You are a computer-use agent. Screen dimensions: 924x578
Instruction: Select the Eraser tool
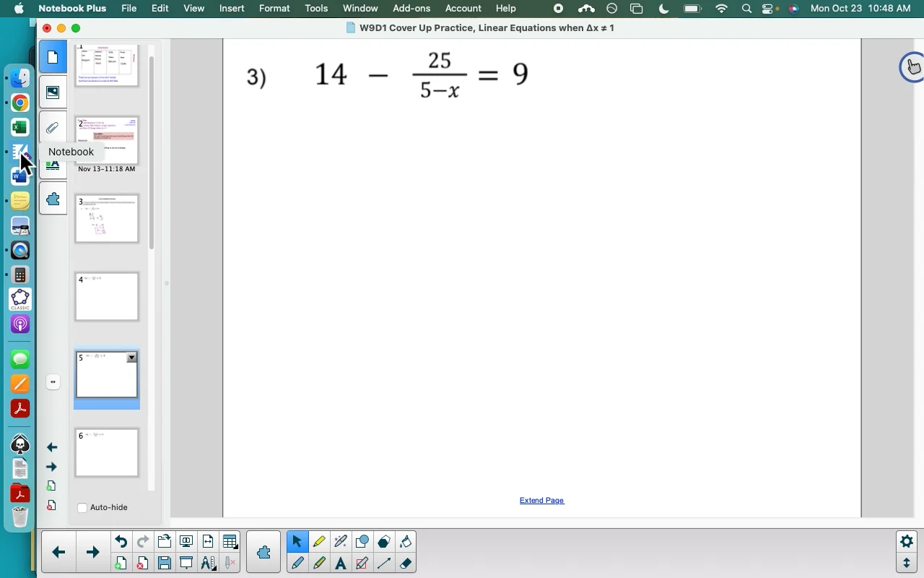(406, 564)
